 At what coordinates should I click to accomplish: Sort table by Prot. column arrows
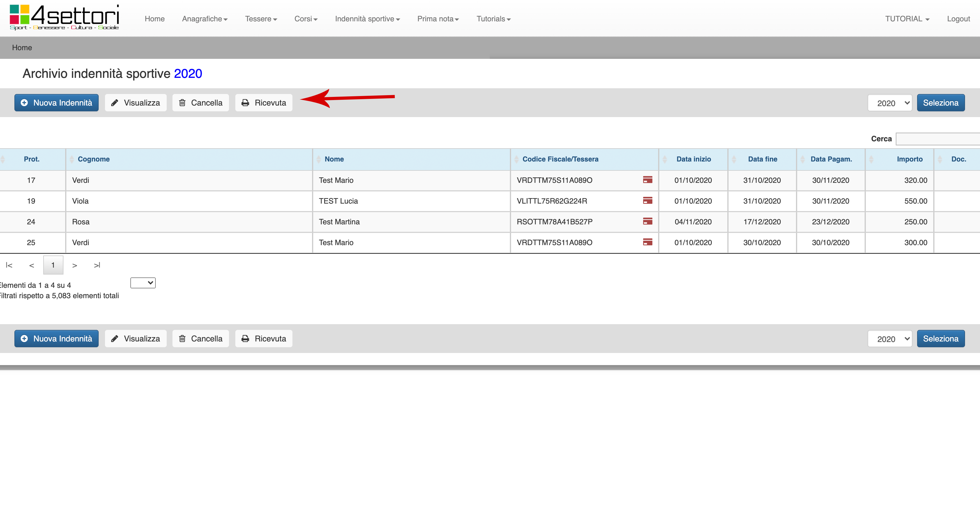(x=3, y=159)
